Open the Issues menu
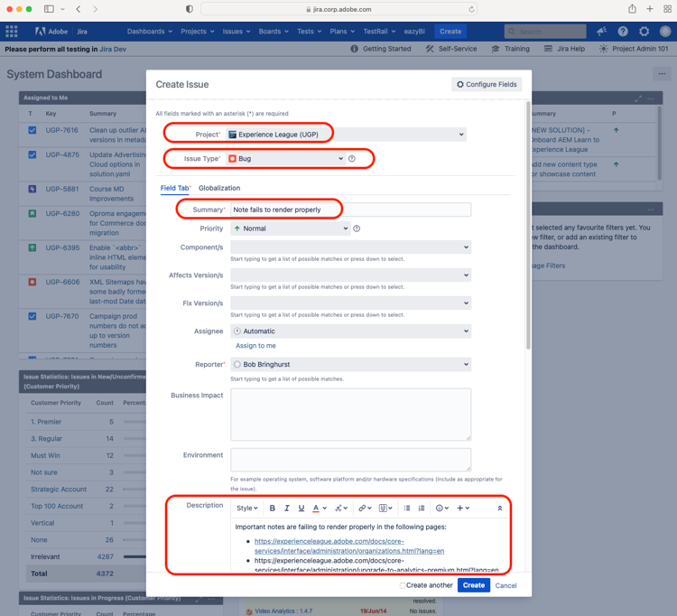The image size is (677, 616). (236, 32)
